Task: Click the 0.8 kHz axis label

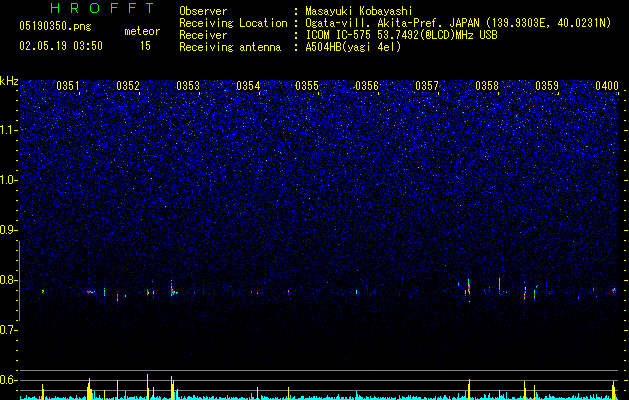Action: coord(8,280)
